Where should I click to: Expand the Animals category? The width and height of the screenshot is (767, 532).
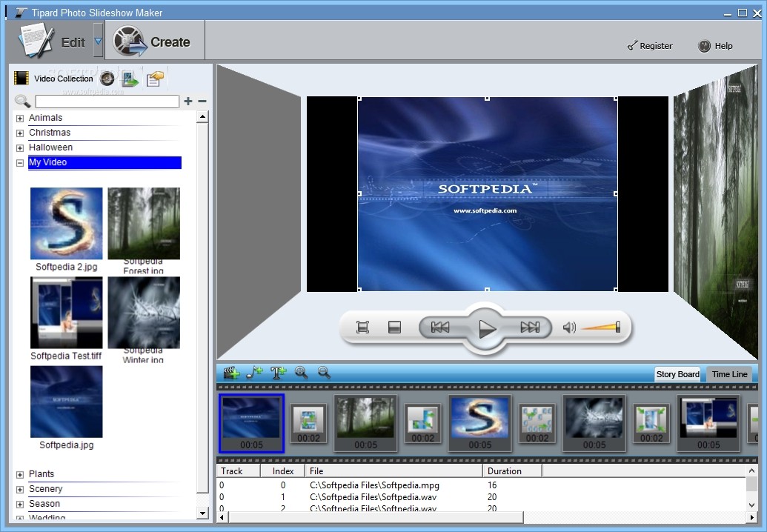click(x=20, y=117)
